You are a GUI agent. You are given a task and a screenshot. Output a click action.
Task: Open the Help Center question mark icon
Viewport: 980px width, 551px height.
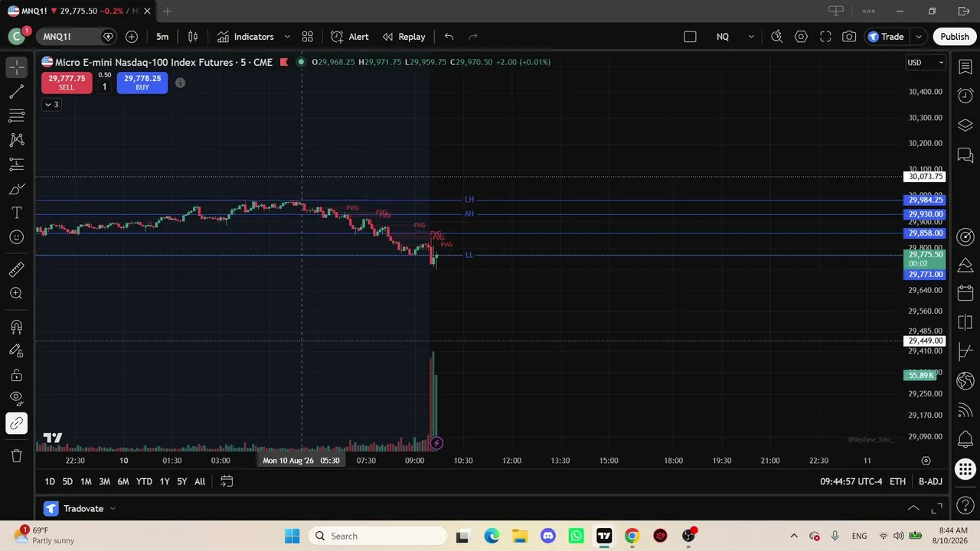(965, 506)
